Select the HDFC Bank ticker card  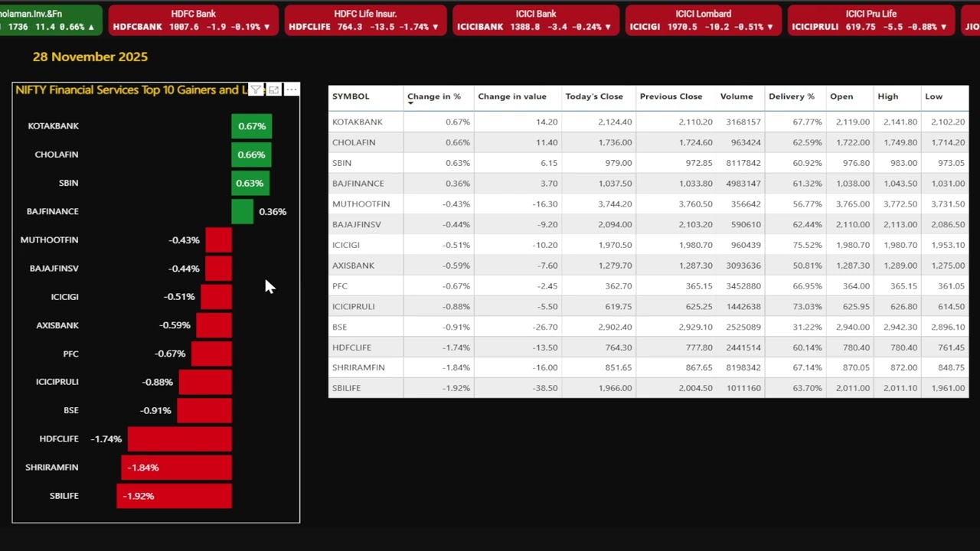click(x=194, y=21)
